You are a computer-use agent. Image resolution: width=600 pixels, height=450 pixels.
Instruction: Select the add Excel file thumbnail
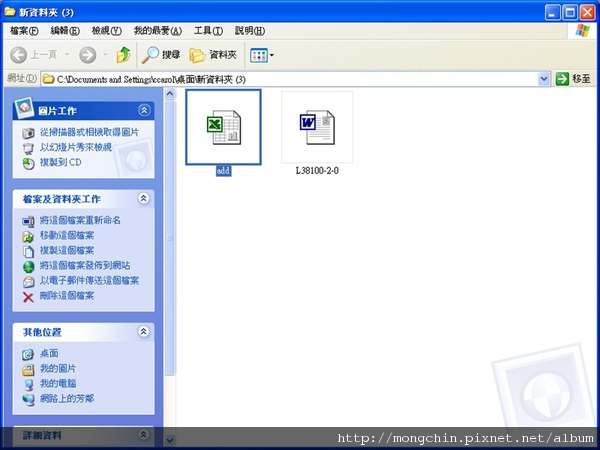(x=223, y=127)
